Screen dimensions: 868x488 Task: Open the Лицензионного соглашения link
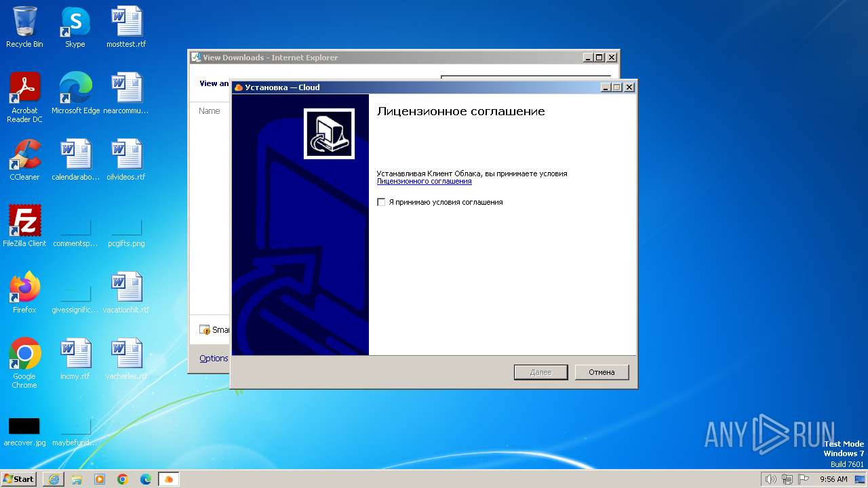[x=424, y=181]
